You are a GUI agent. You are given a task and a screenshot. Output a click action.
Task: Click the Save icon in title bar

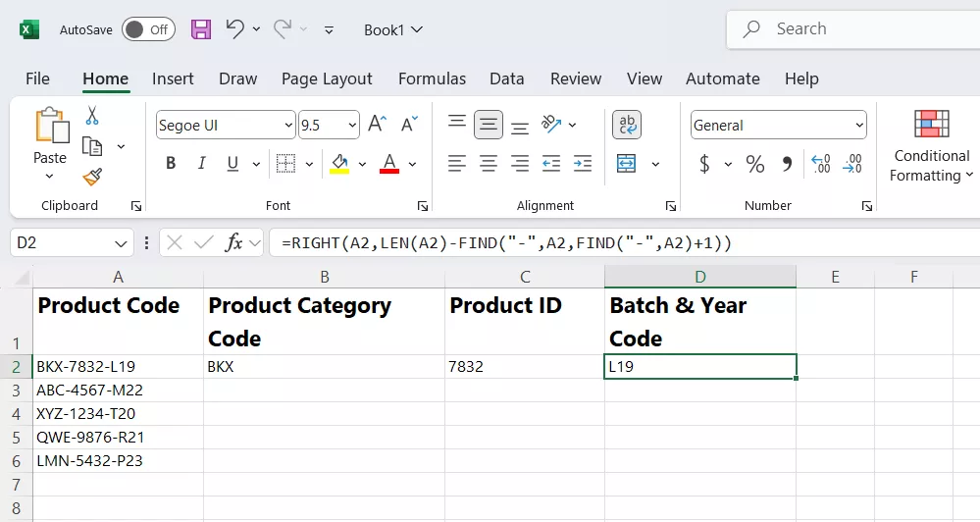click(201, 29)
